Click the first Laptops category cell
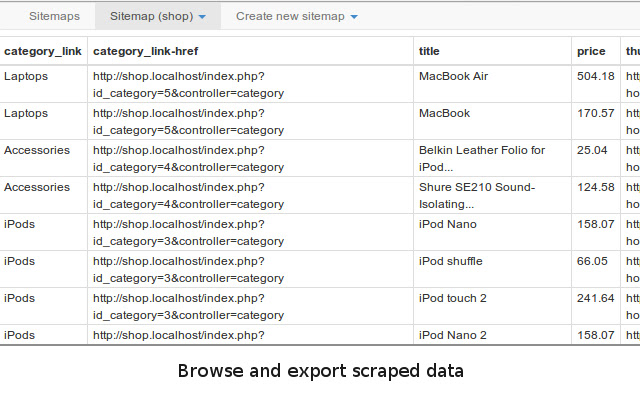The image size is (640, 400). [26, 76]
